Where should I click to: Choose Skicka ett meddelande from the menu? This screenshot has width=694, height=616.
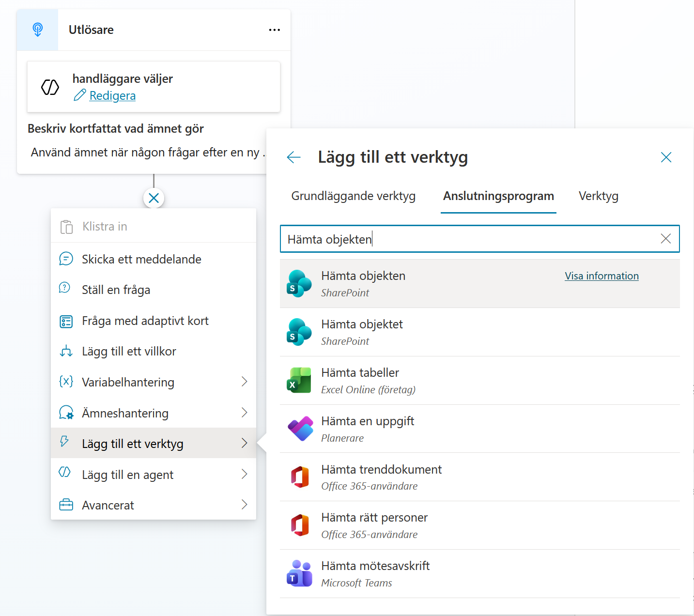pos(154,259)
